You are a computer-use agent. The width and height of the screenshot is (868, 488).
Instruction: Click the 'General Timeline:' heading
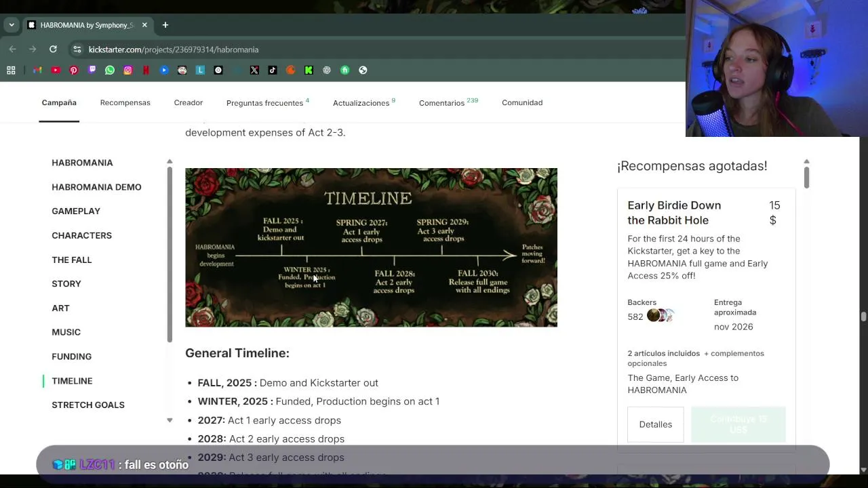point(237,353)
